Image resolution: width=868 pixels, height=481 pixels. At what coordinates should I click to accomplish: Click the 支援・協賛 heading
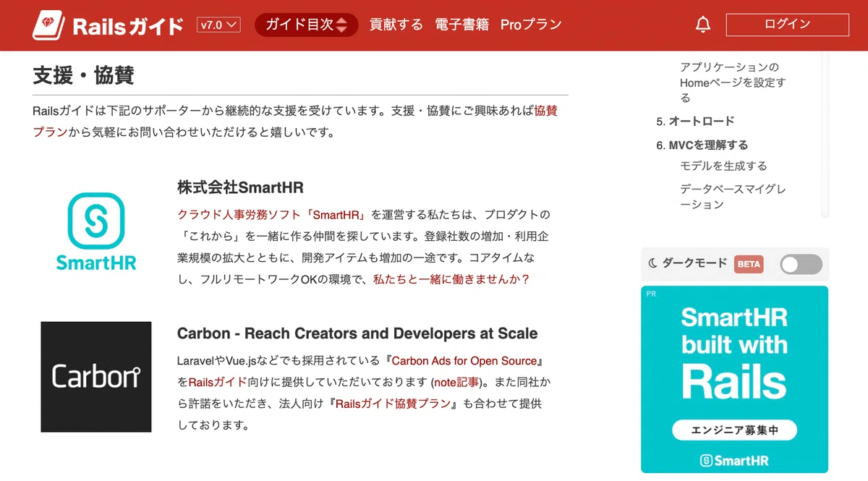pos(84,75)
